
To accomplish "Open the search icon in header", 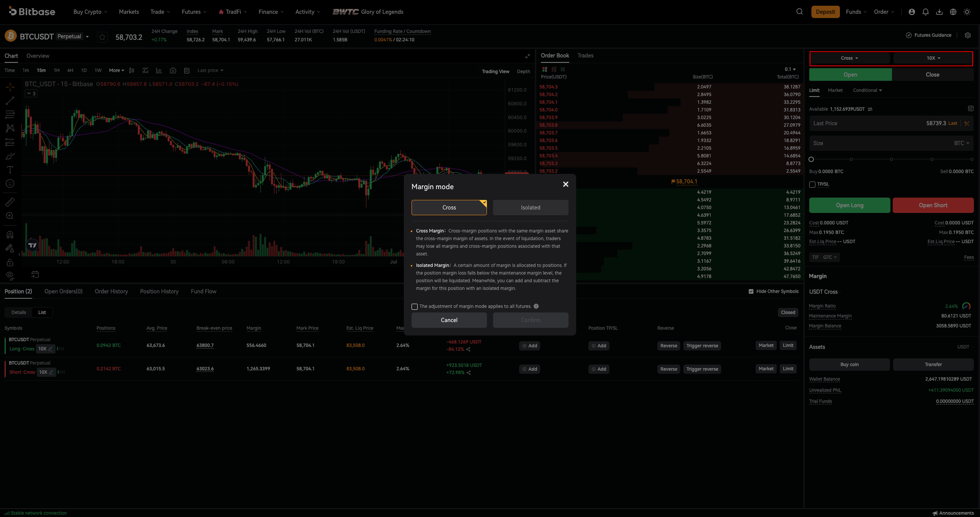I will click(x=800, y=12).
